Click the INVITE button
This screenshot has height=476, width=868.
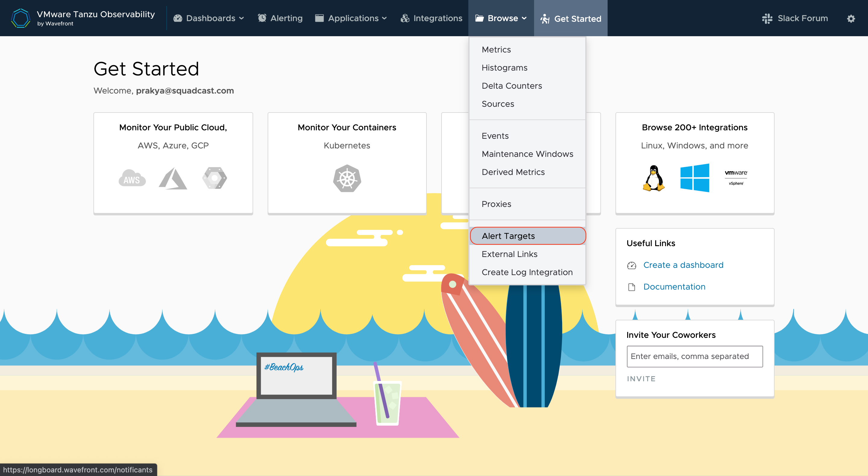point(641,379)
